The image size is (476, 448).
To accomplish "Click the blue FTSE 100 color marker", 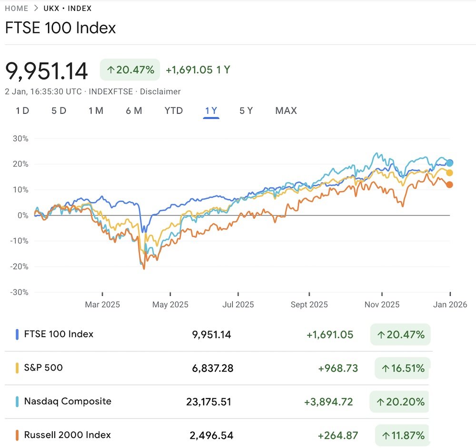I will click(17, 334).
